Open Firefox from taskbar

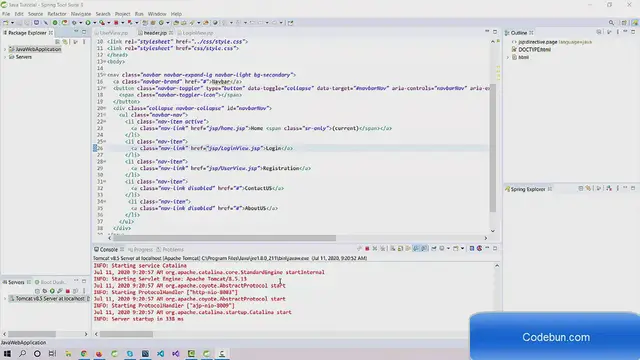click(x=99, y=353)
